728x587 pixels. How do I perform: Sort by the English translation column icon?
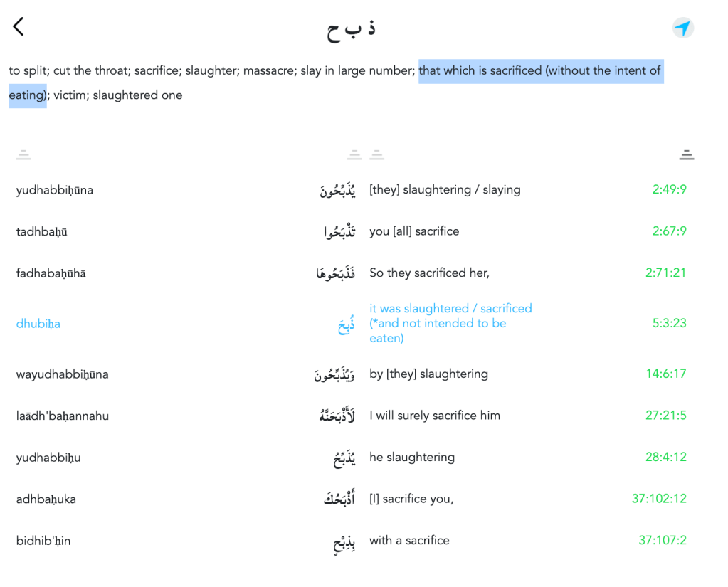click(x=377, y=154)
